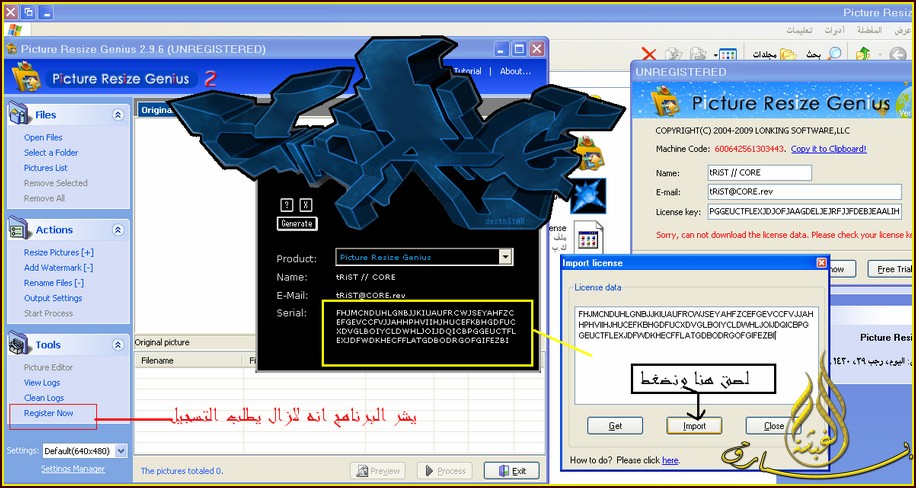Screen dimensions: 916x488
Task: Open the Picture Editor tool
Action: click(48, 368)
